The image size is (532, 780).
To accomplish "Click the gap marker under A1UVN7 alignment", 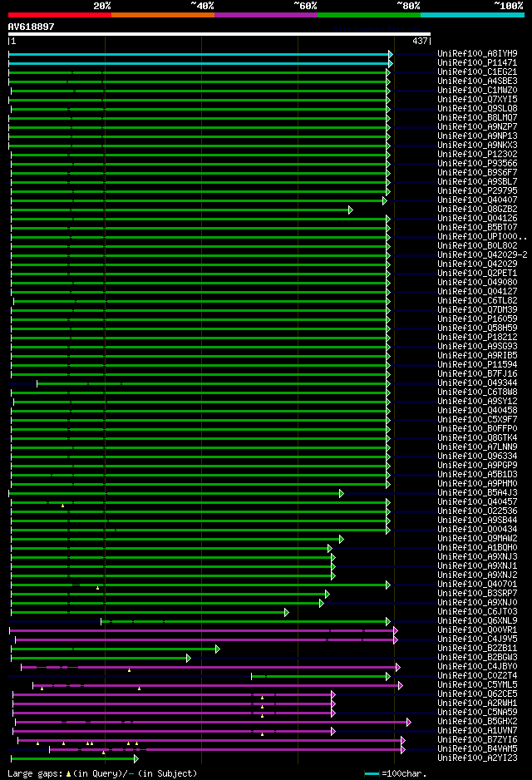I will point(262,734).
